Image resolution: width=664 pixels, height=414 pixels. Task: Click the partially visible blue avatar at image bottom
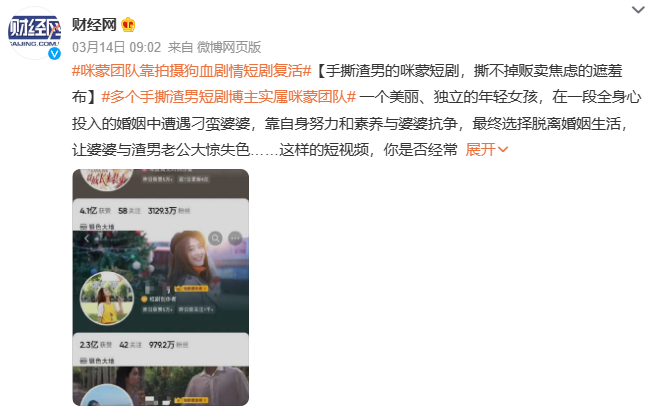pyautogui.click(x=106, y=395)
